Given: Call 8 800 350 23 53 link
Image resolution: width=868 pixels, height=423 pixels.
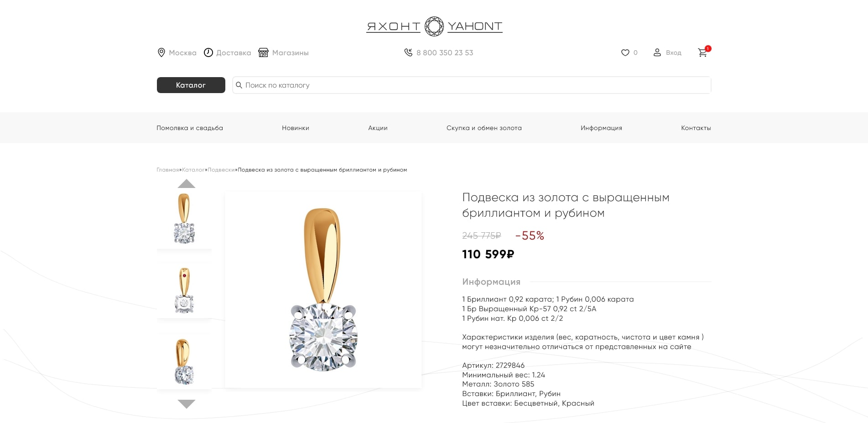Looking at the screenshot, I should click(444, 52).
